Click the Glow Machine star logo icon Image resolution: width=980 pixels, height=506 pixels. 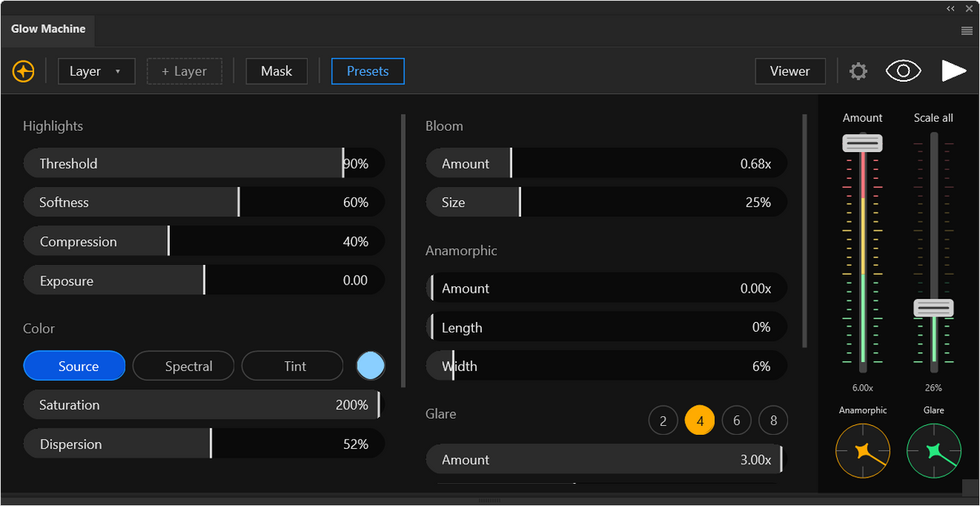24,71
